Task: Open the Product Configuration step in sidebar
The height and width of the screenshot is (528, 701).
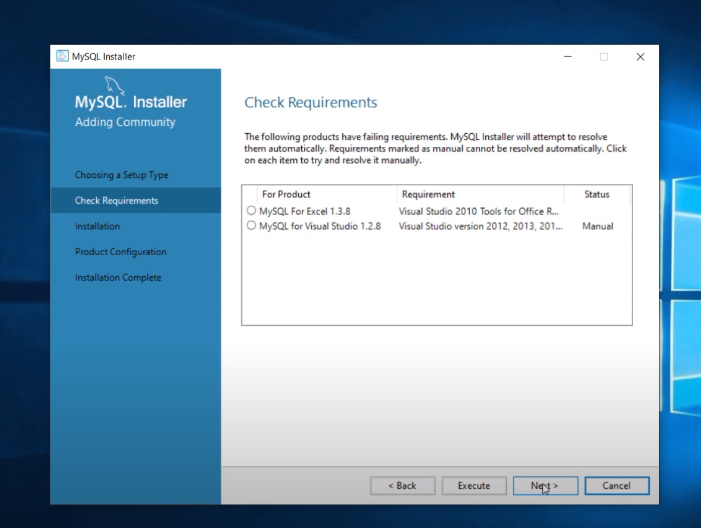Action: pos(121,252)
